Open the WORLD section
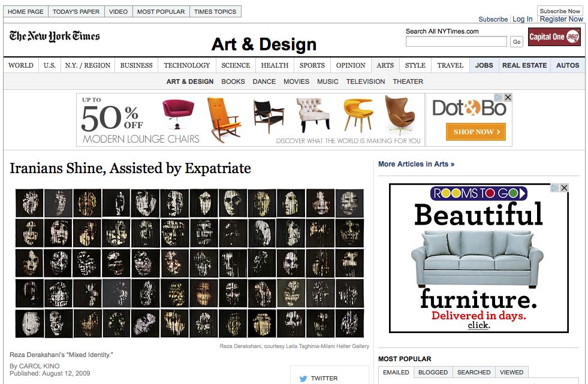This screenshot has height=384, width=588. click(20, 65)
